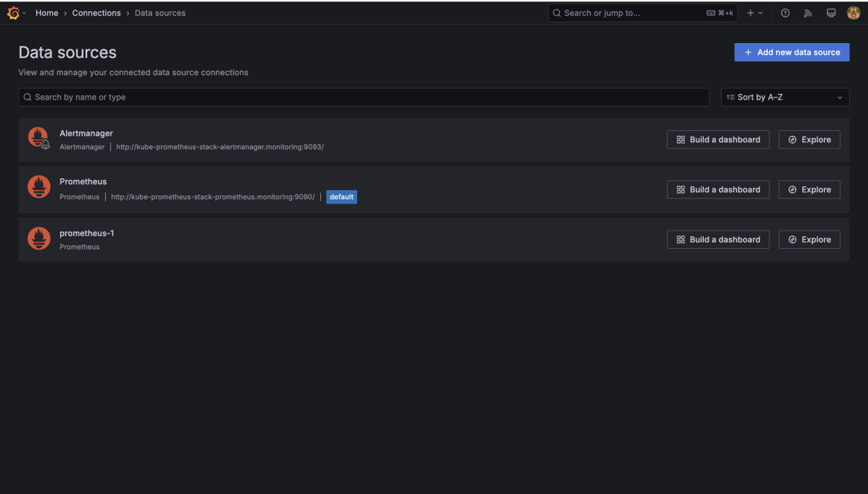
Task: Click the Search by name or type field
Action: [363, 98]
